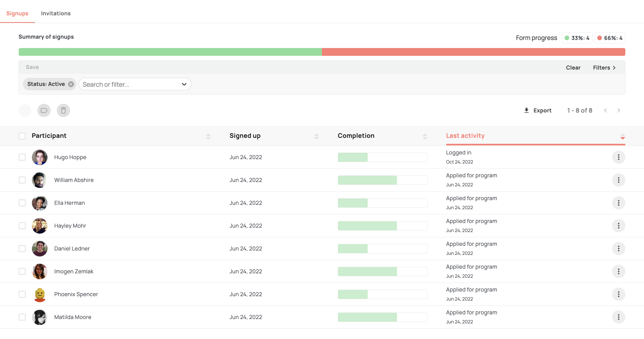This screenshot has height=339, width=644.
Task: Go to the previous page arrow
Action: tap(605, 111)
